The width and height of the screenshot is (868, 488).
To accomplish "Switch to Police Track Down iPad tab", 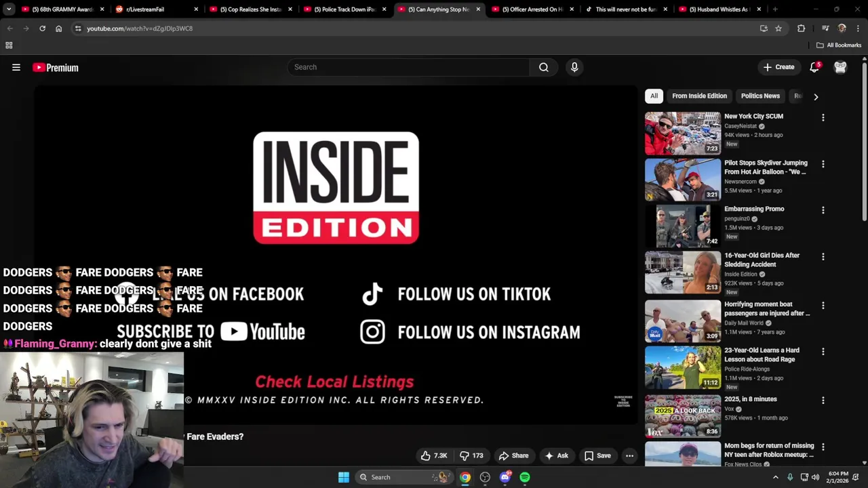I will click(x=344, y=9).
